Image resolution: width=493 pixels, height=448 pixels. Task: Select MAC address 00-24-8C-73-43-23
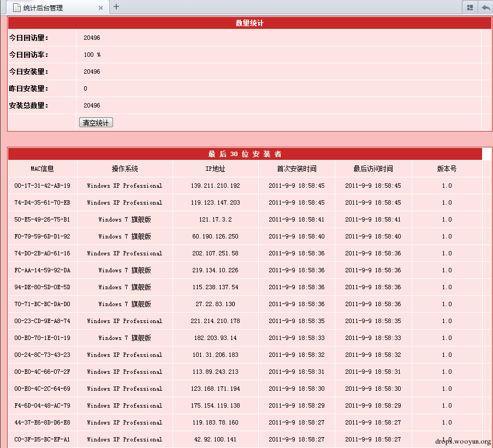43,355
